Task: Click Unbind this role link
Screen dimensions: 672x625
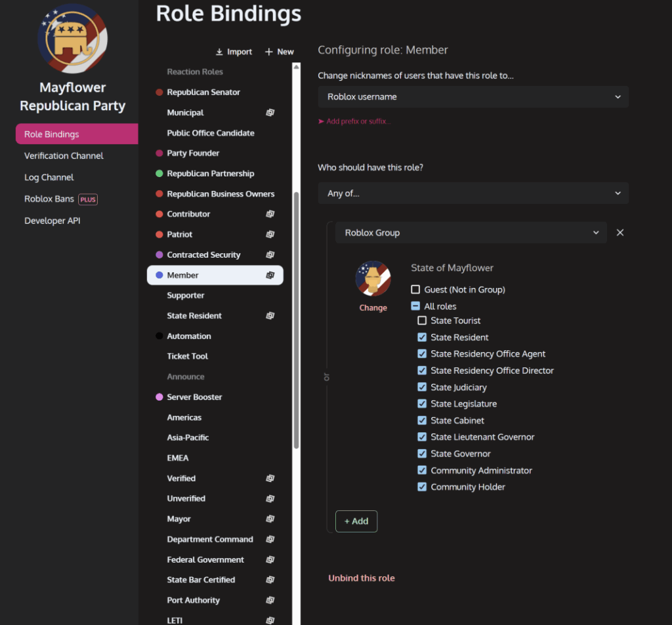Action: [362, 578]
